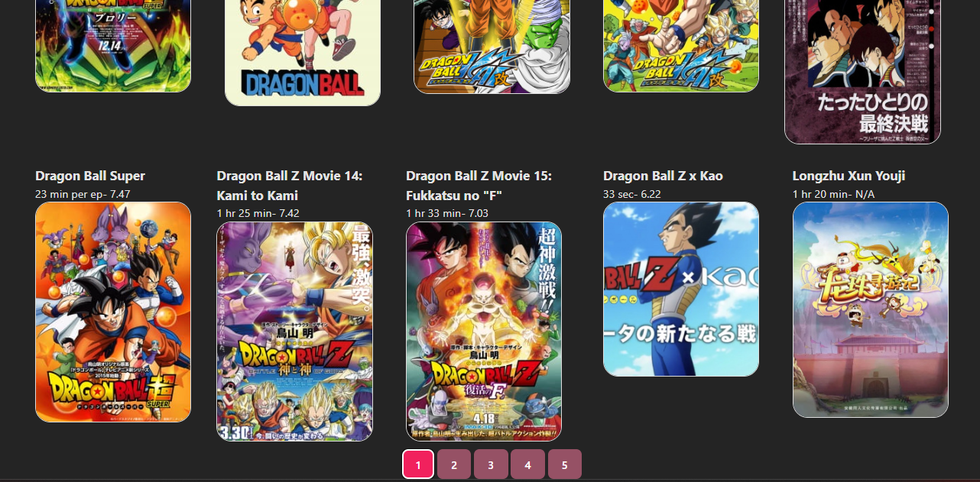
Task: Open the Longzhu Xun Youji poster
Action: click(x=870, y=309)
